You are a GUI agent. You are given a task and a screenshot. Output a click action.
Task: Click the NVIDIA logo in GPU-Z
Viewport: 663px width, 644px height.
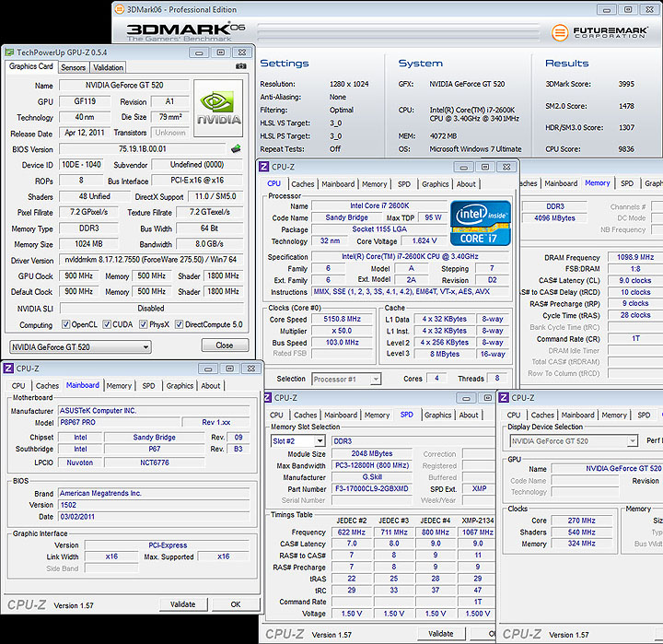tap(218, 108)
